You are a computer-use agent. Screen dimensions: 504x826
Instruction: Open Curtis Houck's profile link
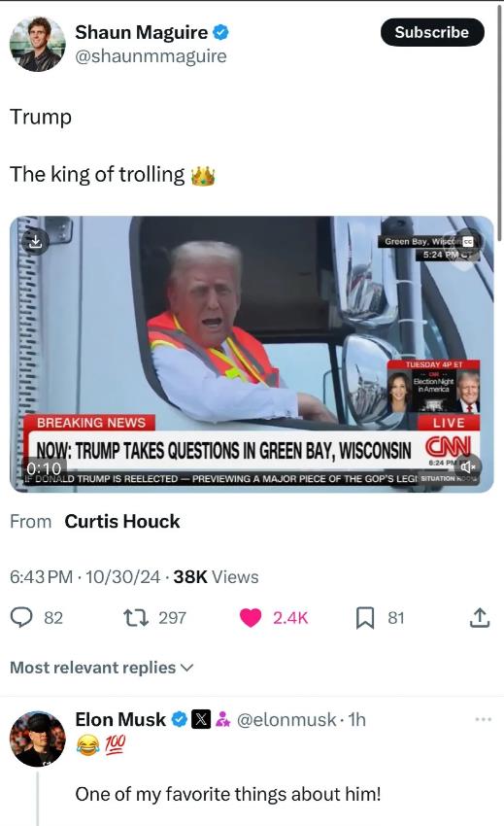click(122, 521)
